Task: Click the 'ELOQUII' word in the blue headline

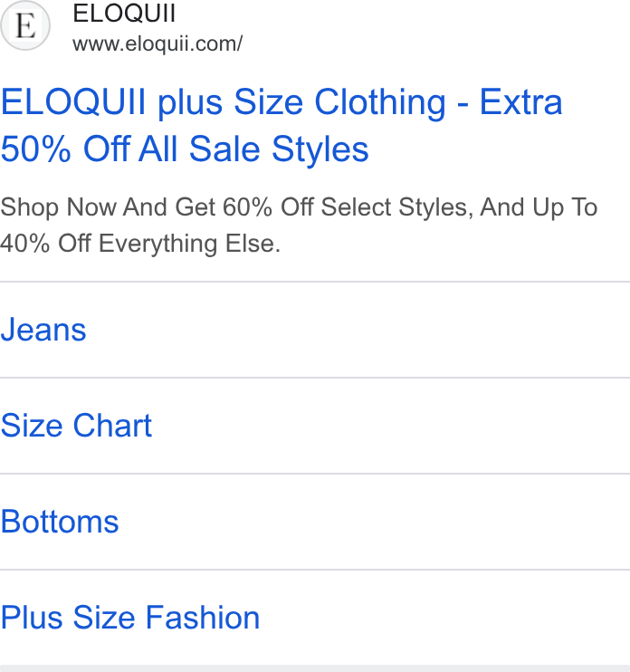Action: point(73,102)
